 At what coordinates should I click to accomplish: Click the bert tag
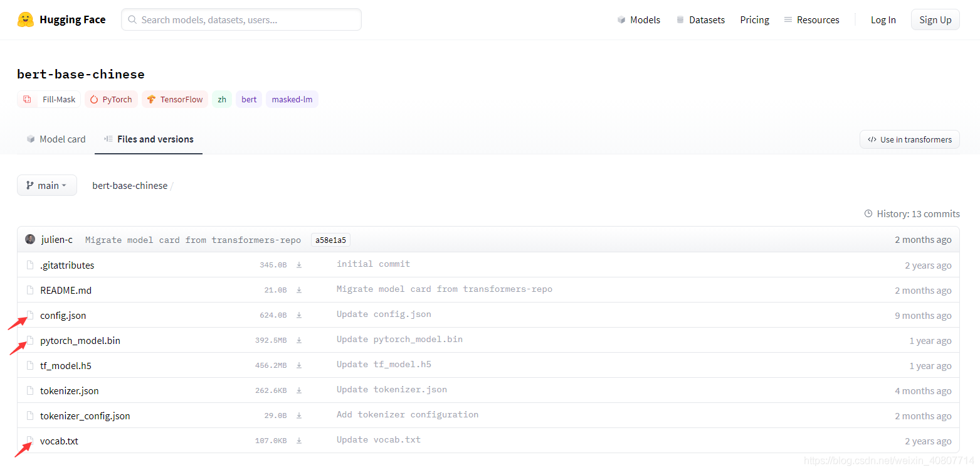click(x=249, y=99)
